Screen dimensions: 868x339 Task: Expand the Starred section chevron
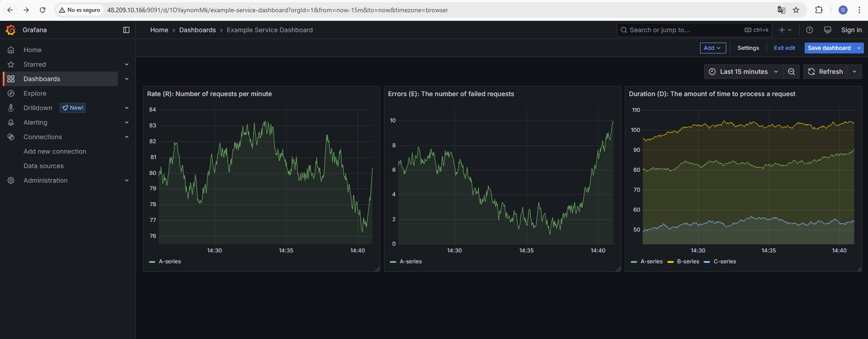point(127,64)
